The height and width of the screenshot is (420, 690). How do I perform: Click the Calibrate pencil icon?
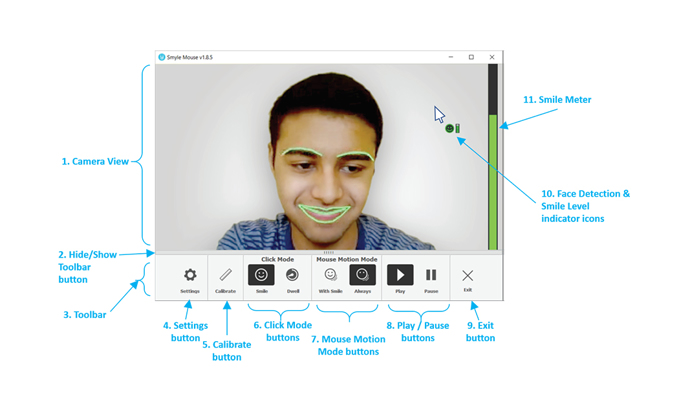[x=225, y=276]
